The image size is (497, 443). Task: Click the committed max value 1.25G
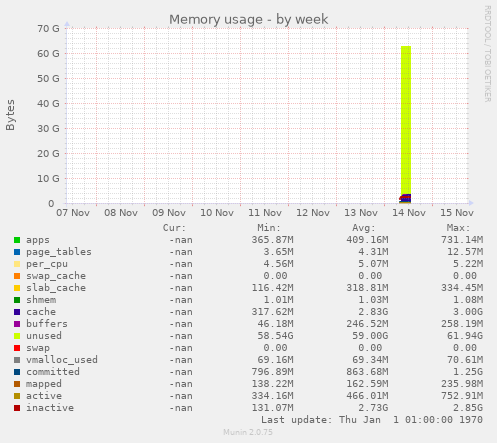(x=468, y=372)
